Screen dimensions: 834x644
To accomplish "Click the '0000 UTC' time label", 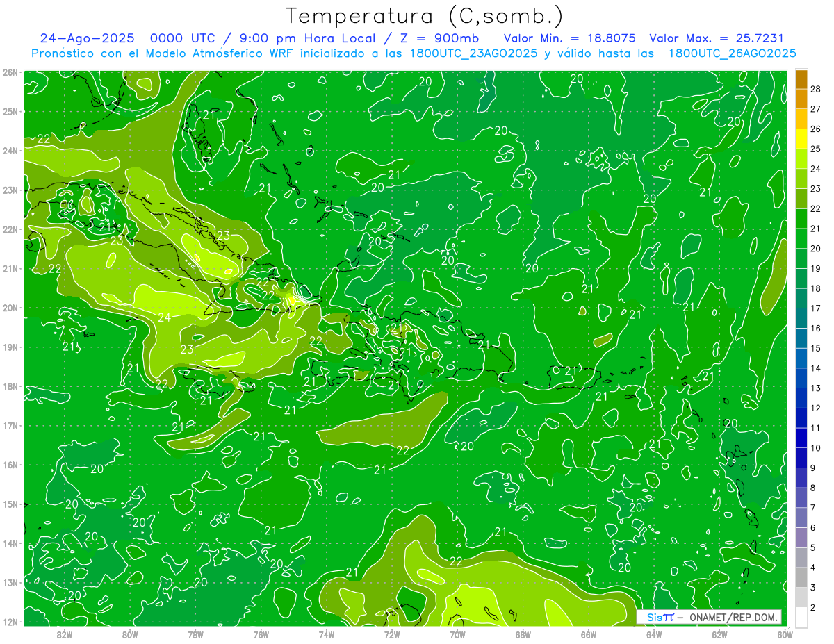I will click(x=183, y=38).
